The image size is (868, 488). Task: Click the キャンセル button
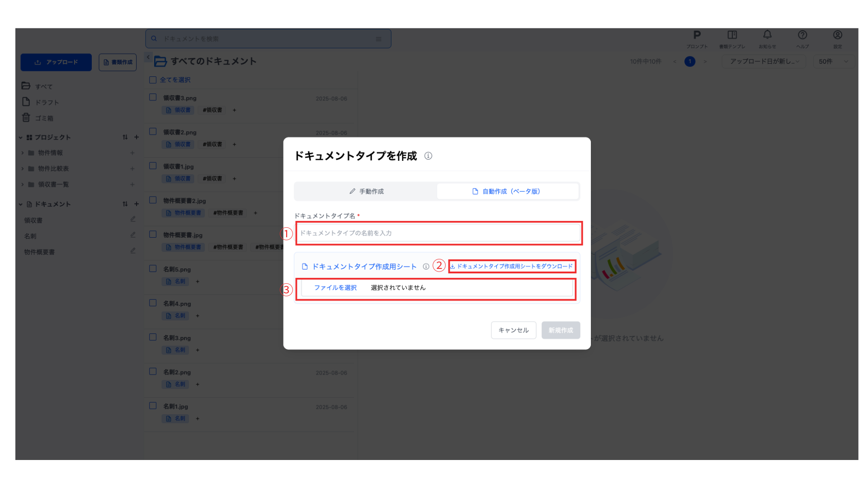(513, 330)
